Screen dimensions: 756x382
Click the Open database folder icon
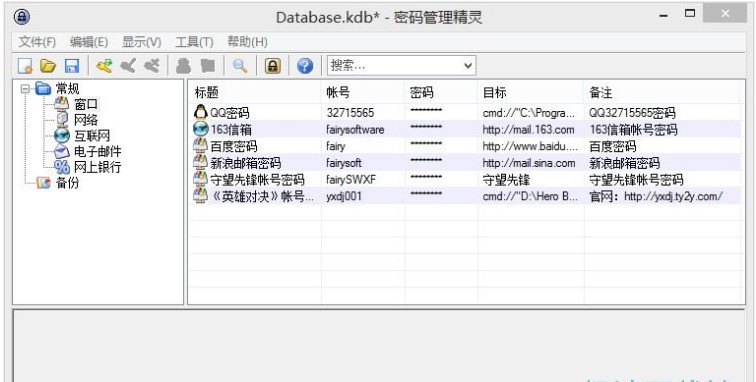point(48,66)
